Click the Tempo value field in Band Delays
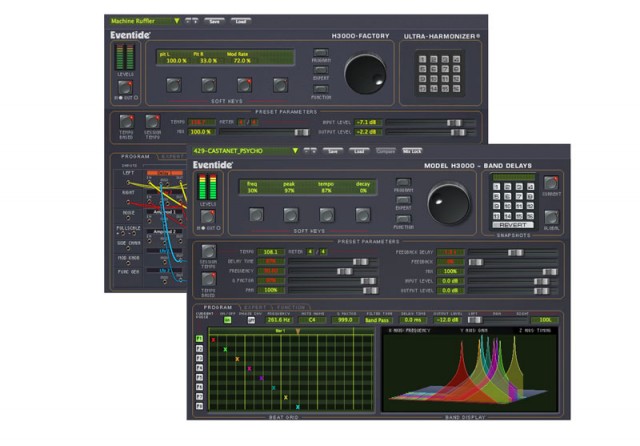Image resolution: width=640 pixels, height=446 pixels. coord(269,253)
